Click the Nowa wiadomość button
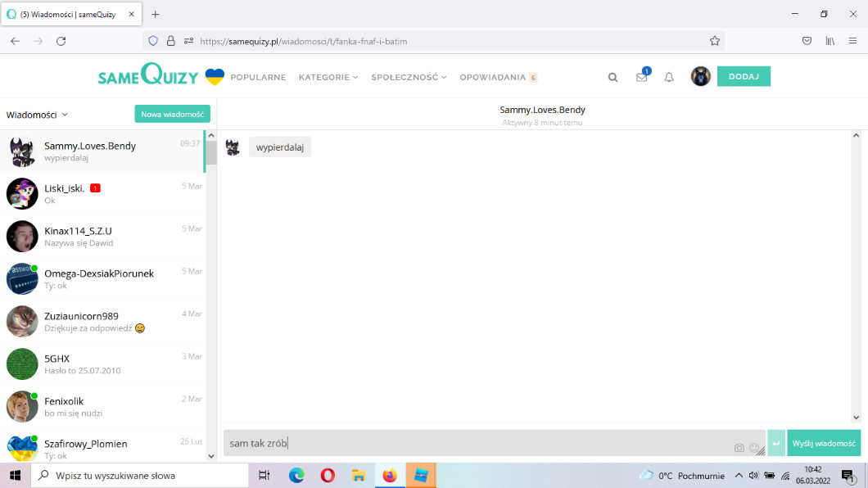Viewport: 868px width, 488px height. click(x=172, y=114)
